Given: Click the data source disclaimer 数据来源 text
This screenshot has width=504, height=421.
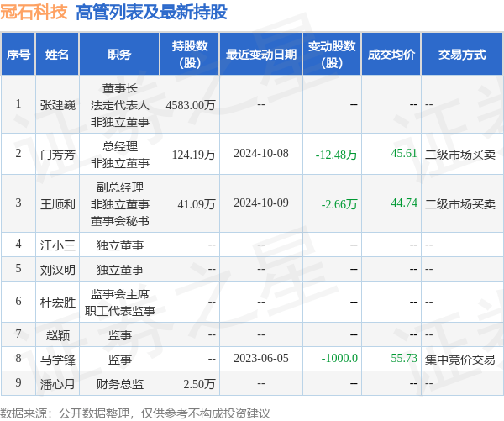Looking at the screenshot, I should point(135,413).
